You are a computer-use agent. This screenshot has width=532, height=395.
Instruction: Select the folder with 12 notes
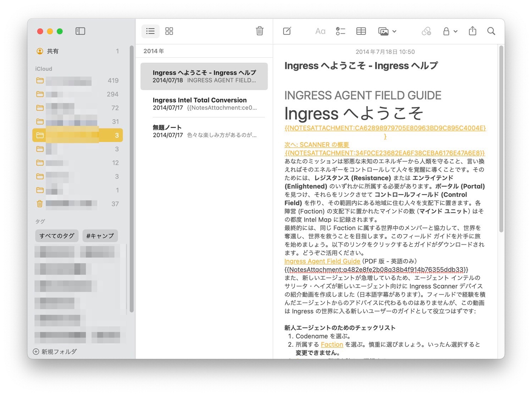(78, 163)
